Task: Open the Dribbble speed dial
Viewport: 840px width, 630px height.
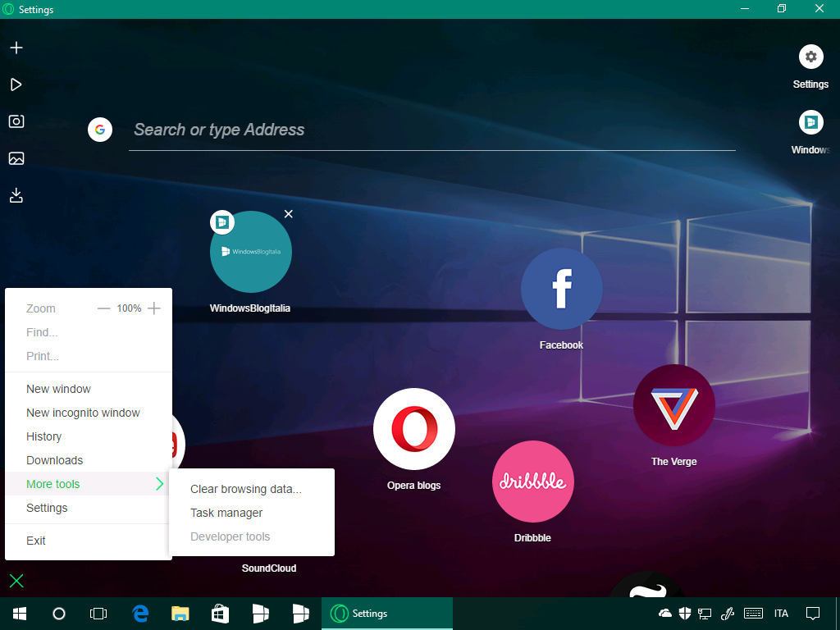Action: click(533, 482)
